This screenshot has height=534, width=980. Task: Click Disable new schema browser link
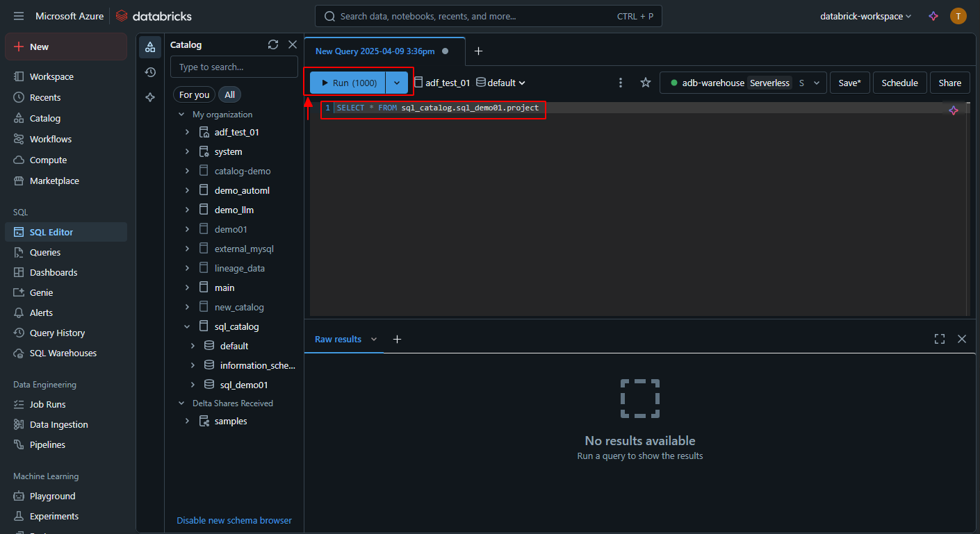coord(234,520)
